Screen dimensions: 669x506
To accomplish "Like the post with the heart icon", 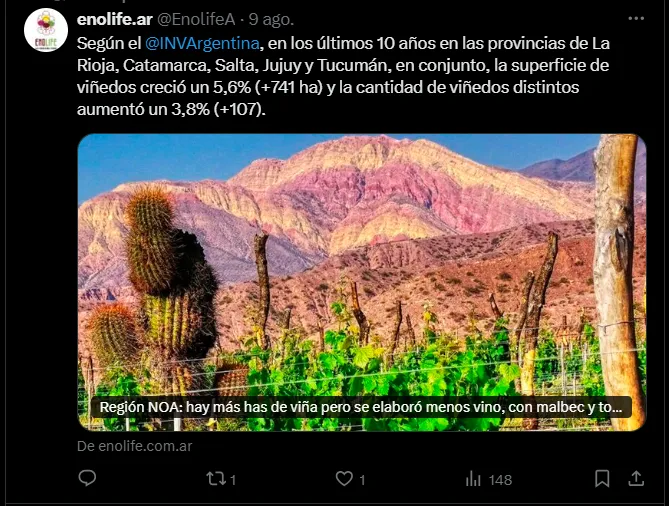I will point(344,479).
